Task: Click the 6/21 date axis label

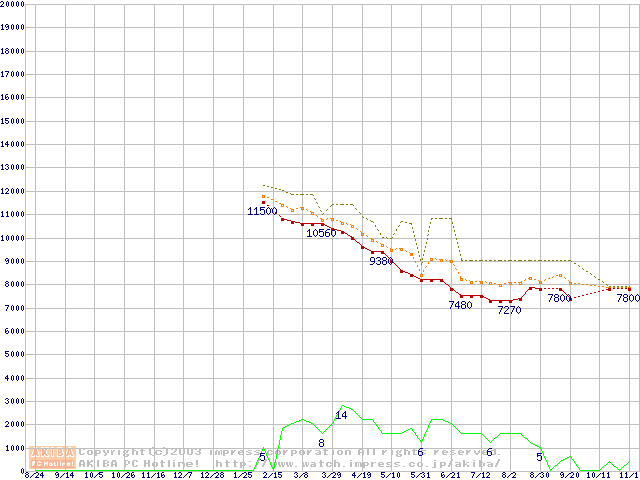Action: point(450,476)
